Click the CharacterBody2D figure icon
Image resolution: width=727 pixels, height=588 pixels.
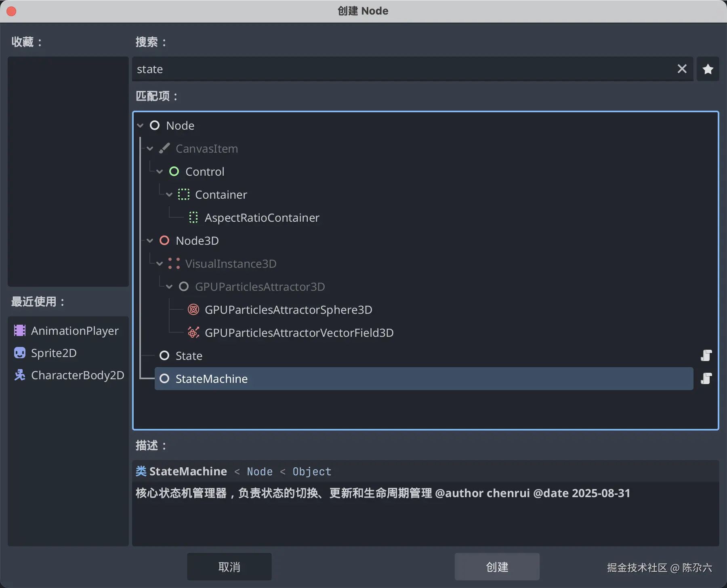(x=20, y=375)
